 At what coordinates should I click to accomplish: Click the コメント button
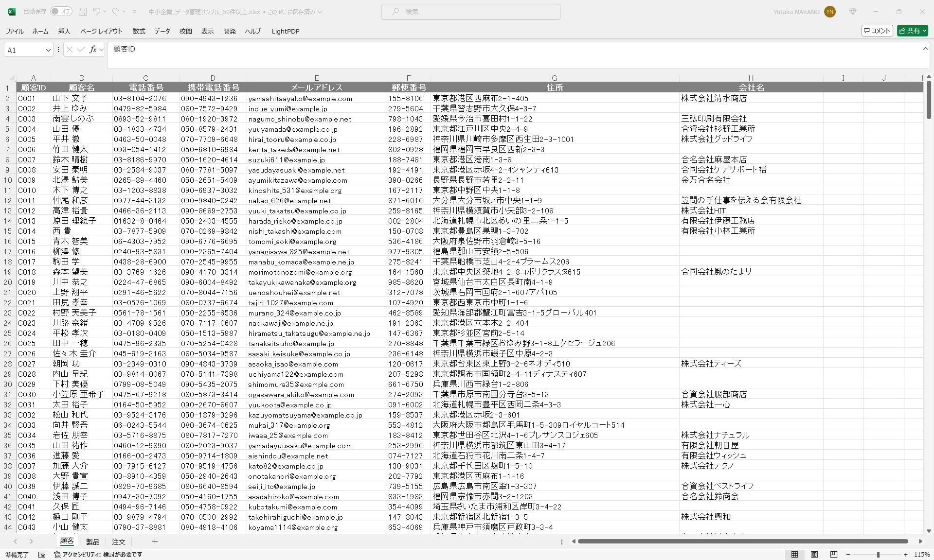tap(877, 31)
